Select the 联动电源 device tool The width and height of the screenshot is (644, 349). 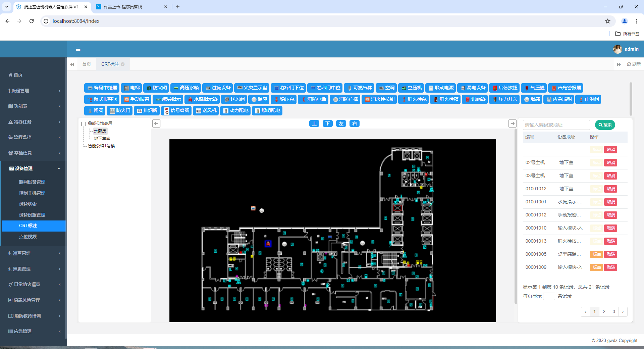click(440, 88)
